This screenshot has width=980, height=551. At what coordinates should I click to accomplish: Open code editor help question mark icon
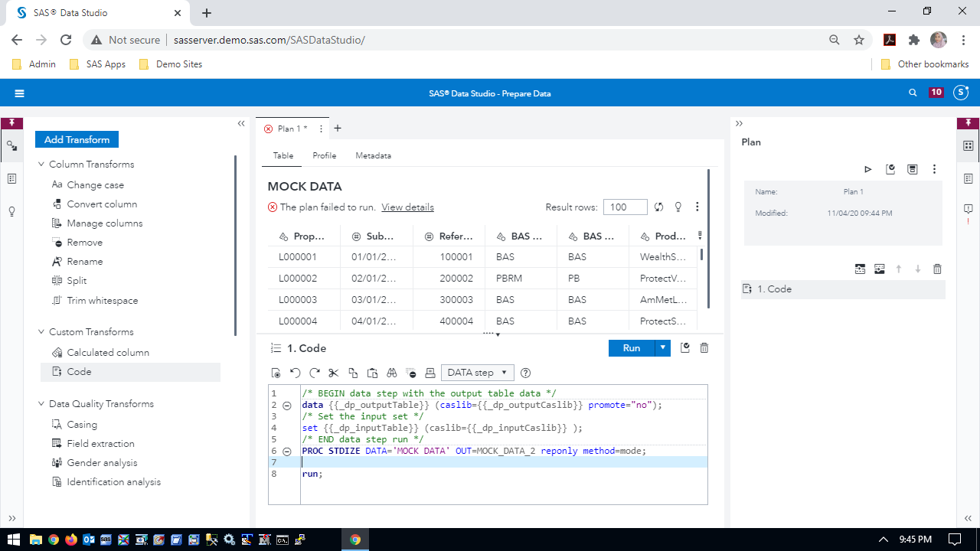click(x=525, y=373)
